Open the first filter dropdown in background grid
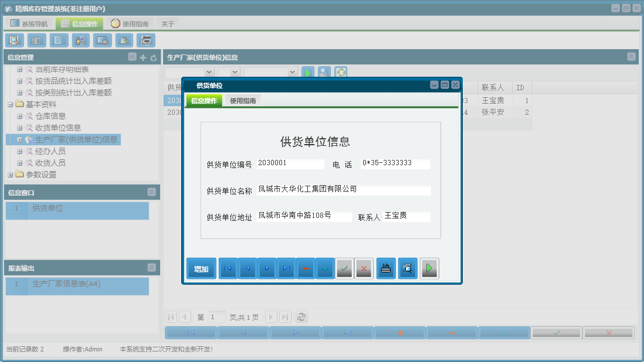Viewport: 644px width, 362px height. pos(209,72)
